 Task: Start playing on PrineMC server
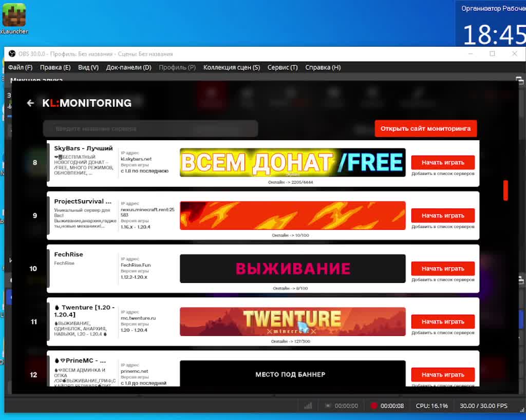(x=443, y=375)
